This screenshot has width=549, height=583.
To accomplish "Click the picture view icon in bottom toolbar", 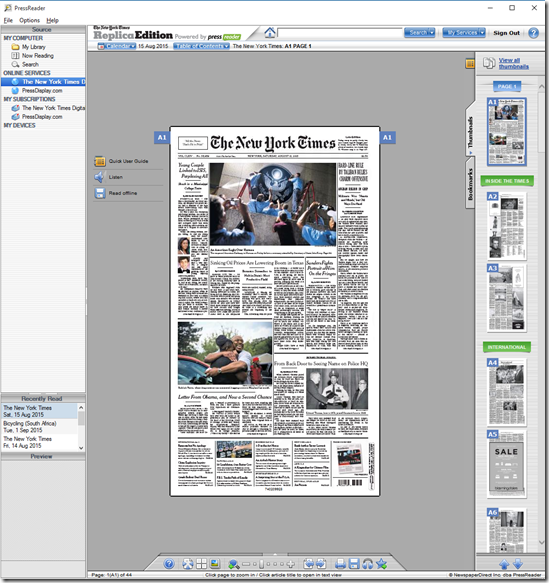I will (x=215, y=564).
